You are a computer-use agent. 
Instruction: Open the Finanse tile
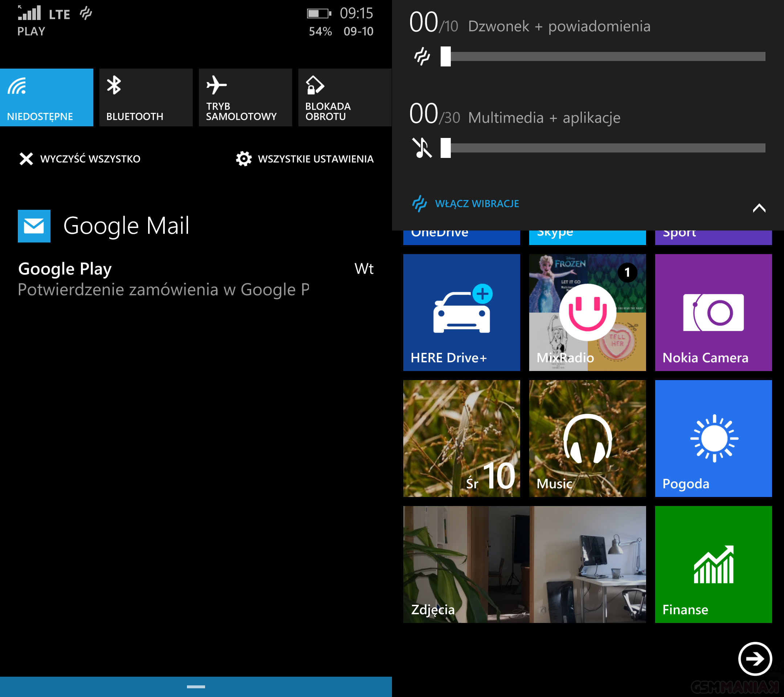coord(713,564)
